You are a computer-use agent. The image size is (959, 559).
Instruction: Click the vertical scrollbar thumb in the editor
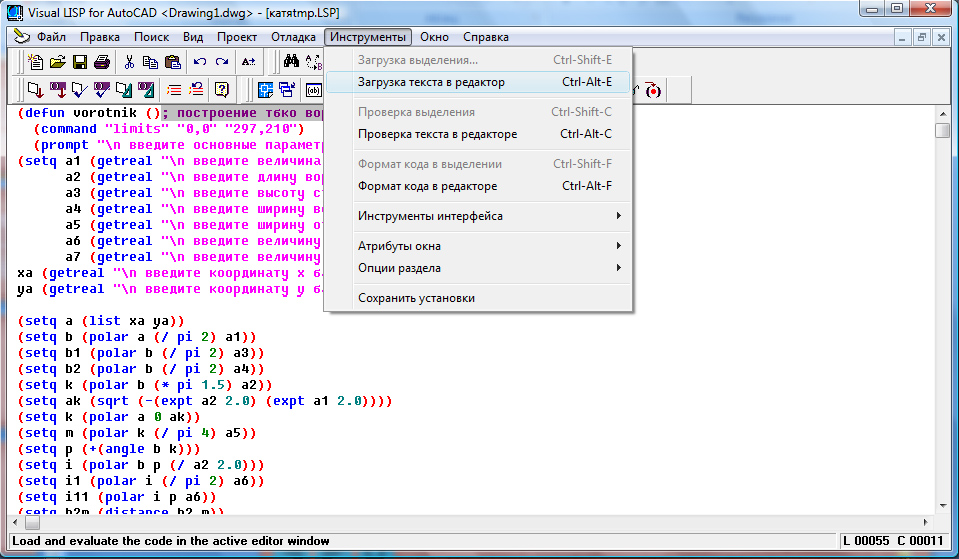tap(942, 131)
